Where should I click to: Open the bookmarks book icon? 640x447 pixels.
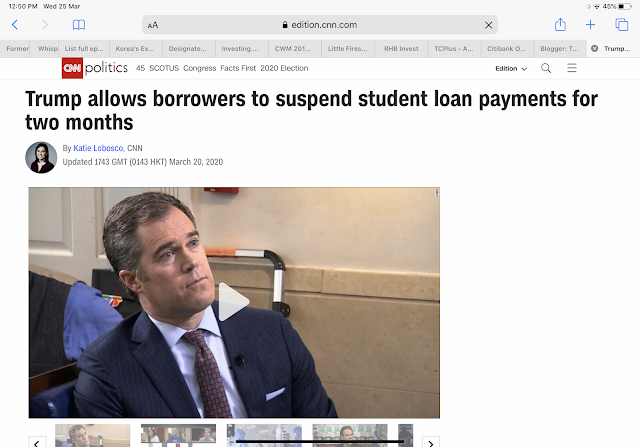[79, 25]
